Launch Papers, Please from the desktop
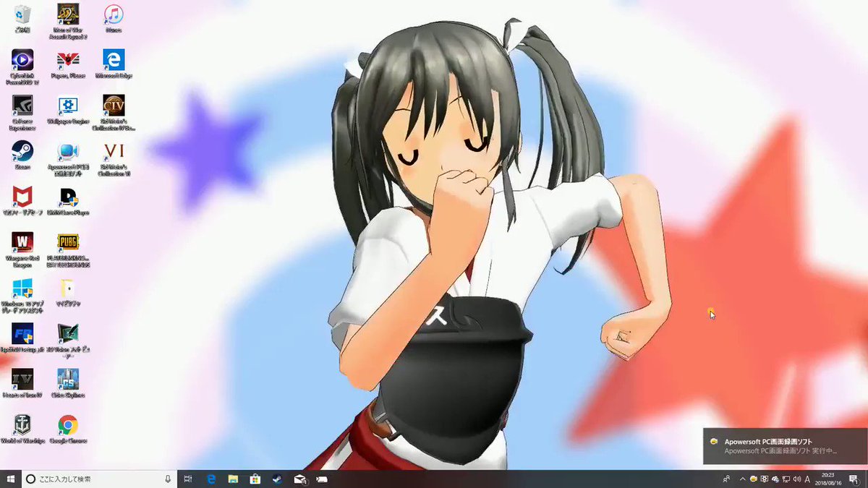The height and width of the screenshot is (488, 868). (68, 65)
